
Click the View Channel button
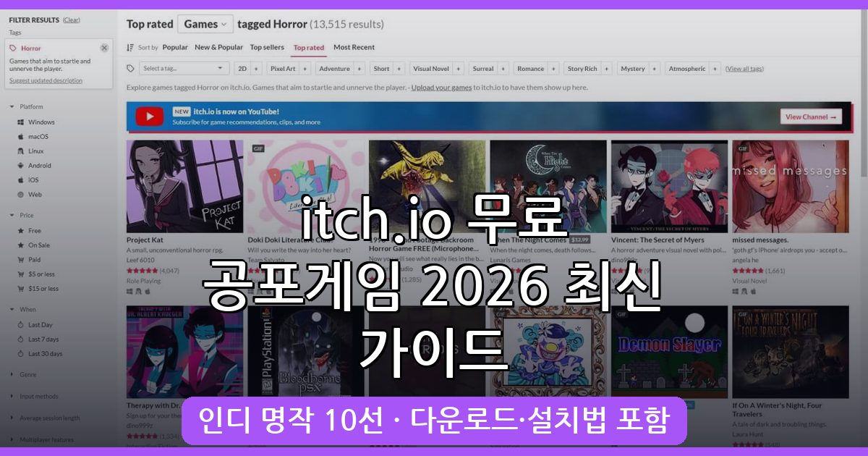[811, 117]
